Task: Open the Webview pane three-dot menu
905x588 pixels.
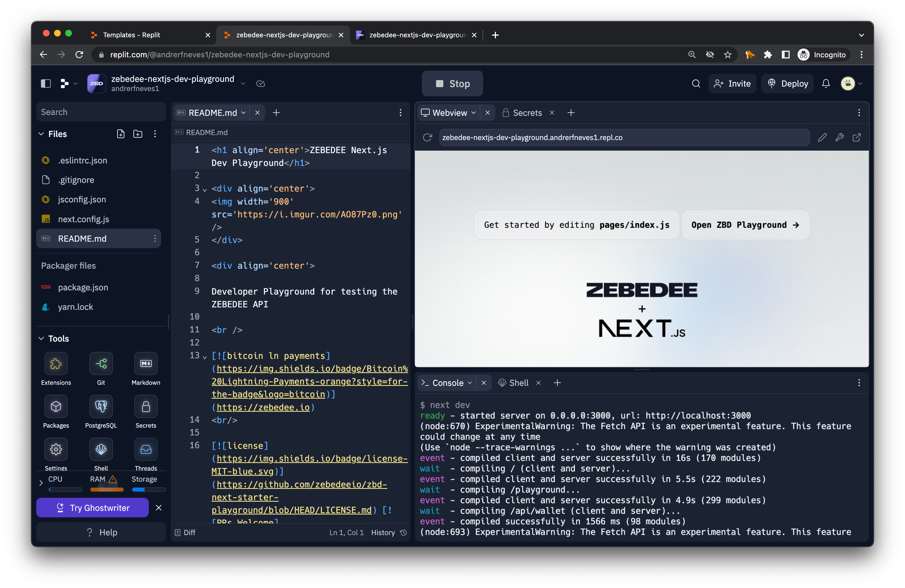Action: [859, 112]
